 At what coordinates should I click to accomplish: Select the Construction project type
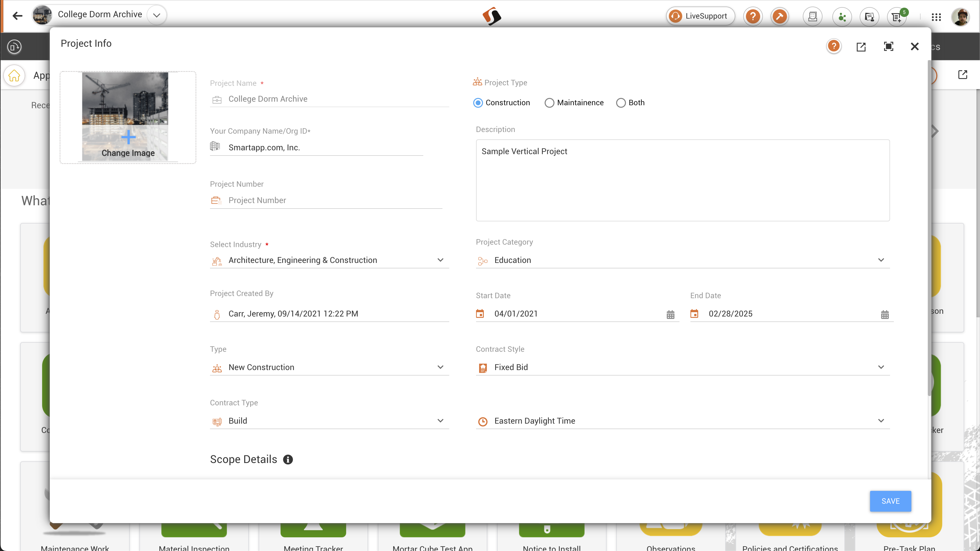coord(478,103)
